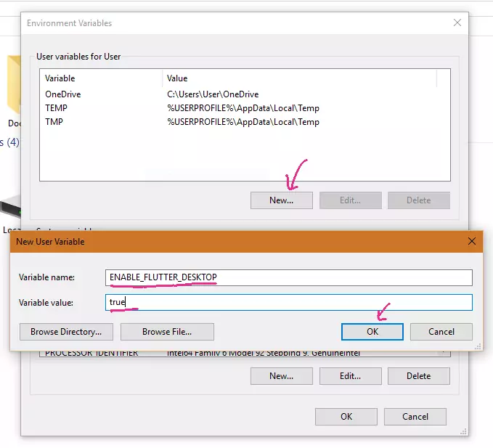Click Edit under System variables
Image resolution: width=493 pixels, height=448 pixels.
350,376
